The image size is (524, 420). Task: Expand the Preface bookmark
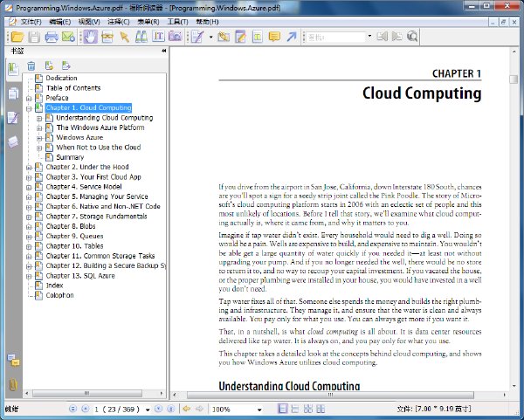(29, 99)
